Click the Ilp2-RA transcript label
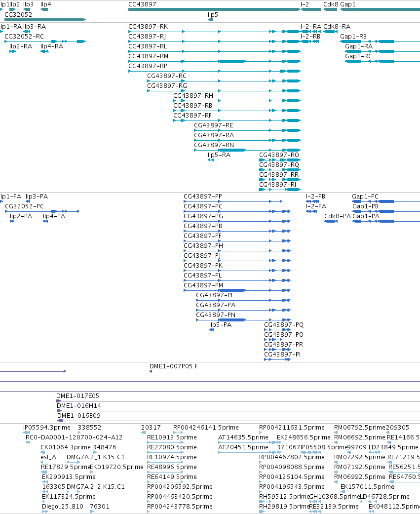Viewport: 420px width, 514px height. click(x=21, y=46)
